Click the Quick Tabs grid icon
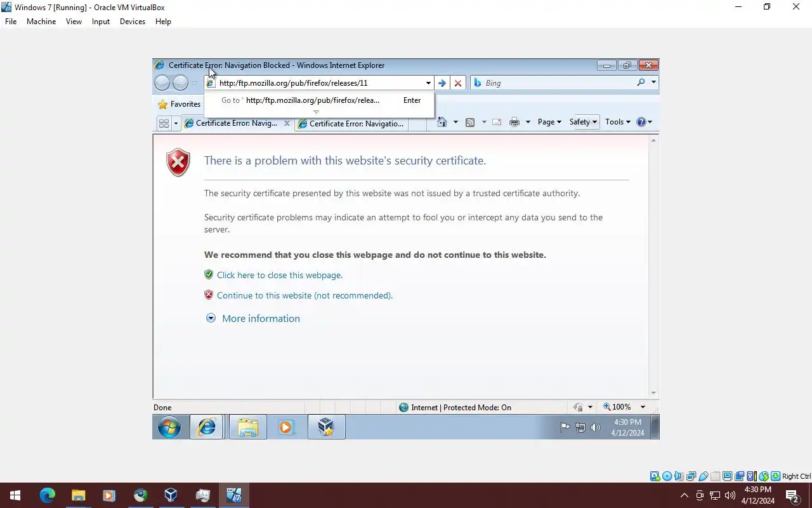 (x=164, y=123)
